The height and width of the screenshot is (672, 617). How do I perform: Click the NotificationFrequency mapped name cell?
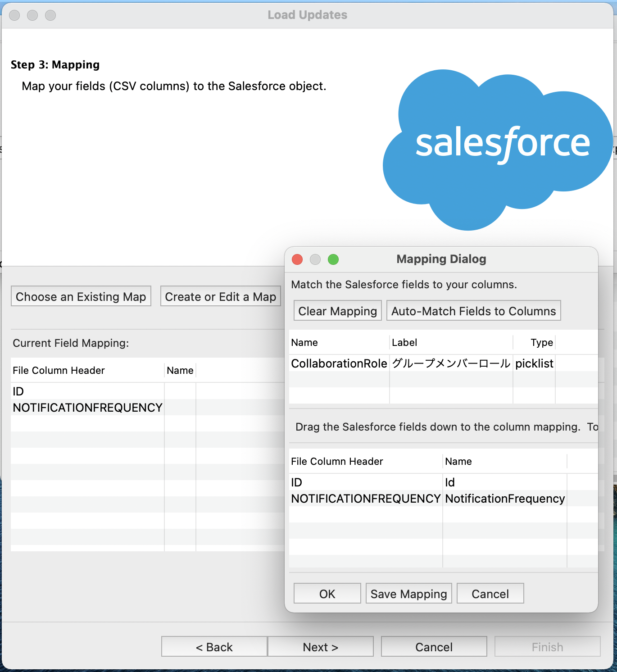pos(504,499)
